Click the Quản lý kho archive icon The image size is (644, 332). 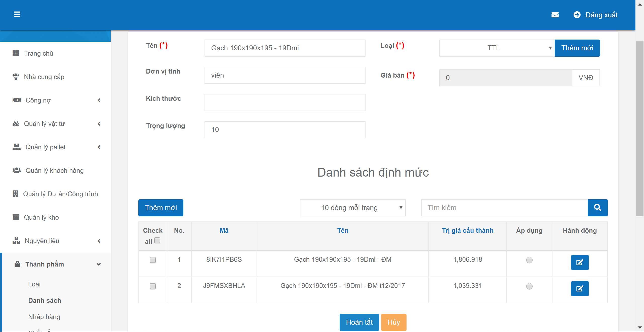(x=16, y=217)
